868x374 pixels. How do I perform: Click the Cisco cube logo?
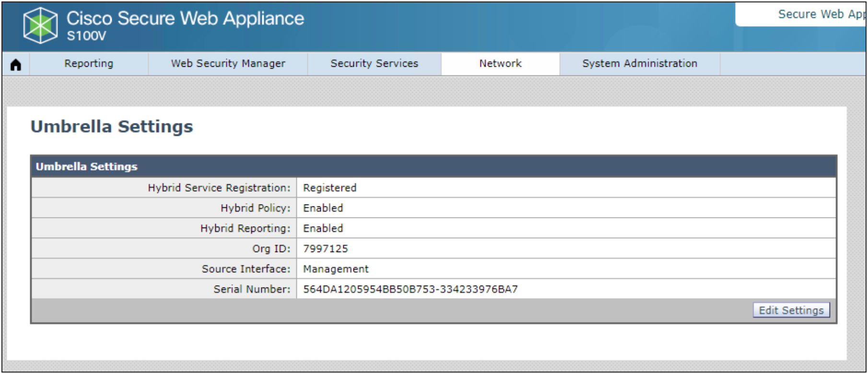coord(41,25)
